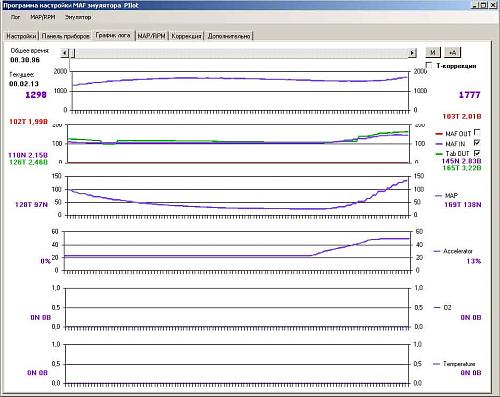This screenshot has height=397, width=500.
Task: Click current time value 00.02.13
Action: (24, 84)
